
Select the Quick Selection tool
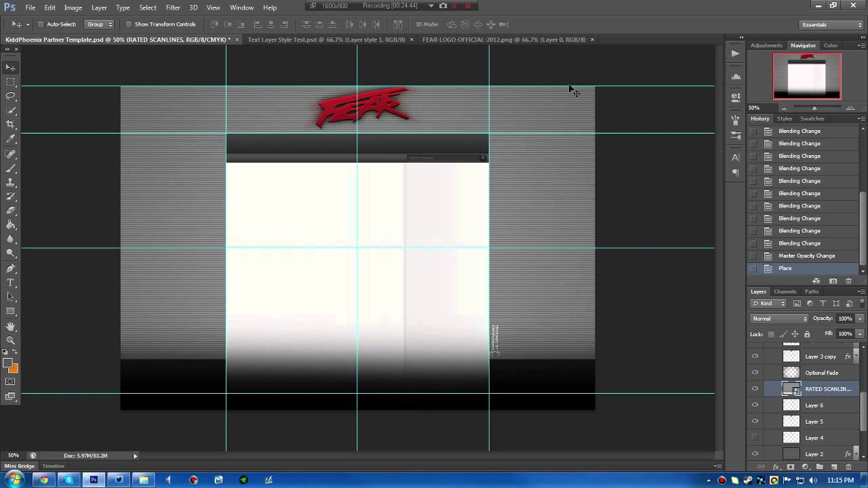click(11, 110)
